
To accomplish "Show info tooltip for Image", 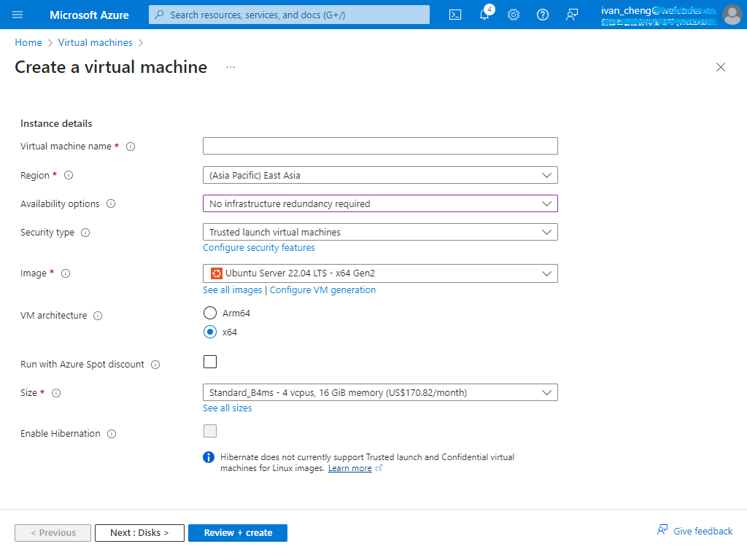I will click(66, 273).
